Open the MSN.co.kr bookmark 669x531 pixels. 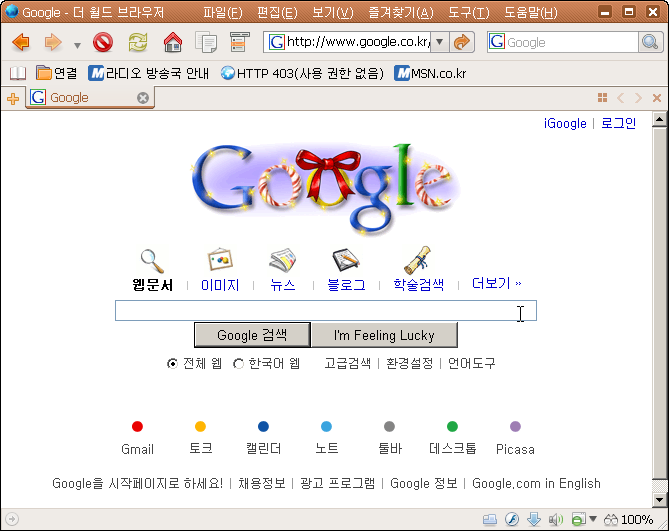[x=430, y=73]
